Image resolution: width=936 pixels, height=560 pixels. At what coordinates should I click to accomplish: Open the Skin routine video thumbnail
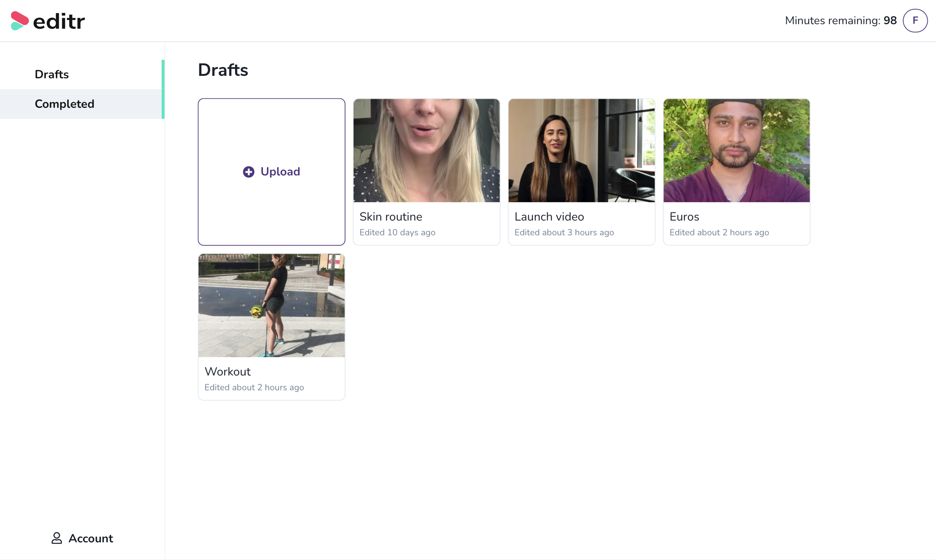pyautogui.click(x=427, y=150)
